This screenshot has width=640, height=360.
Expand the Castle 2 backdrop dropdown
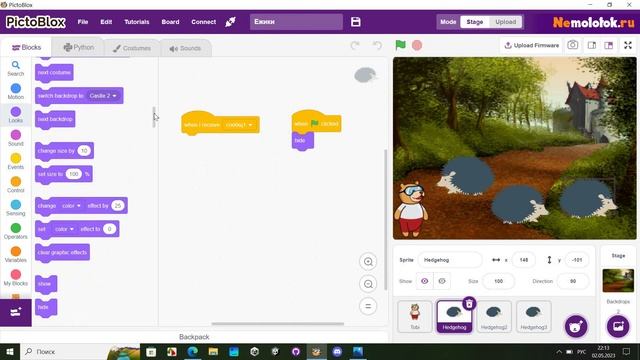pos(103,96)
